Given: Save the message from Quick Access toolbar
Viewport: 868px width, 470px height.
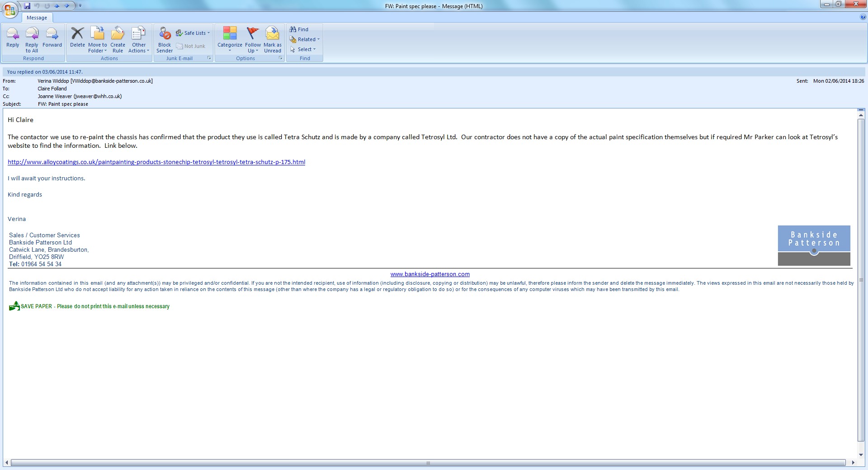Looking at the screenshot, I should (x=27, y=6).
